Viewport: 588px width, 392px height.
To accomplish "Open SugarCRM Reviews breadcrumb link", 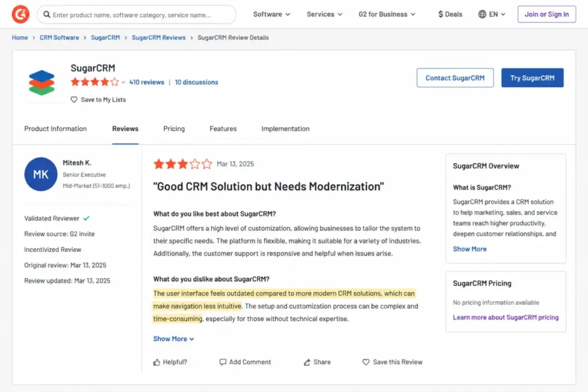I will [158, 37].
